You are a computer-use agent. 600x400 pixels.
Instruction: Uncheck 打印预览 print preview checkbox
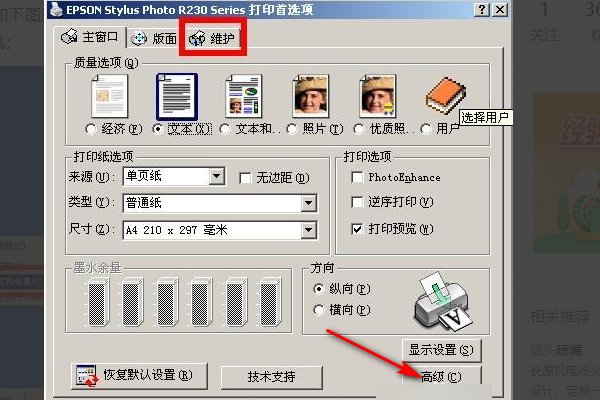tap(357, 229)
